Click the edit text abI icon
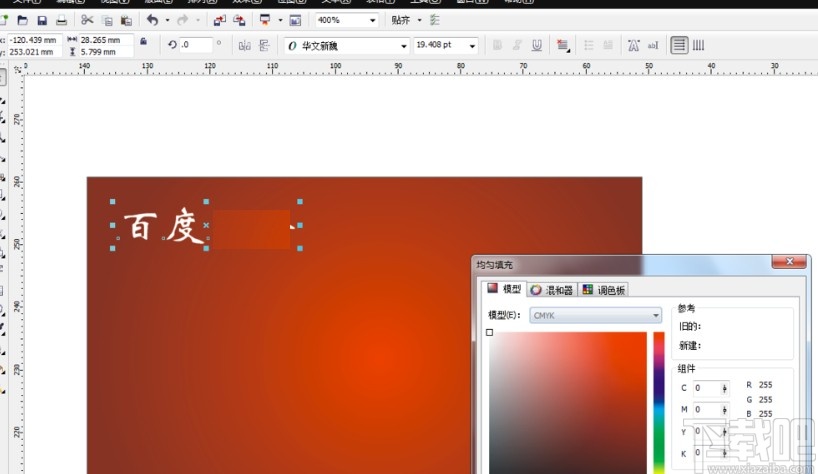The height and width of the screenshot is (474, 818). pos(653,46)
